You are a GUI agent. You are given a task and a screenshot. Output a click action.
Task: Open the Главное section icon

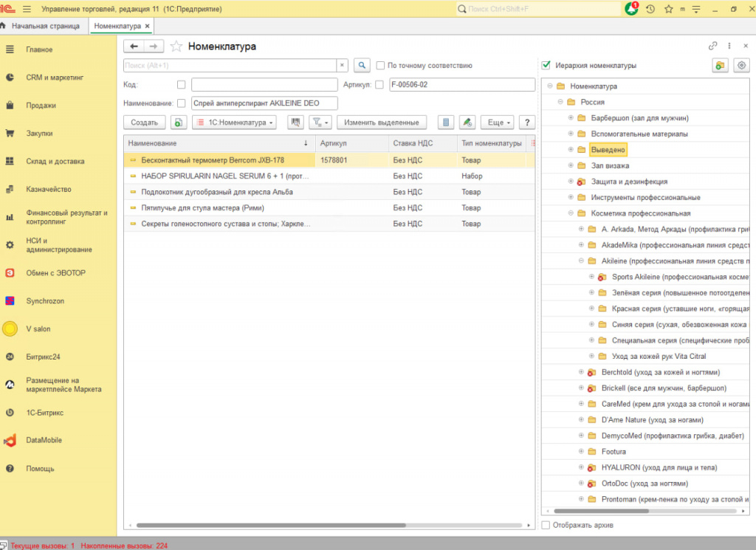click(x=10, y=49)
